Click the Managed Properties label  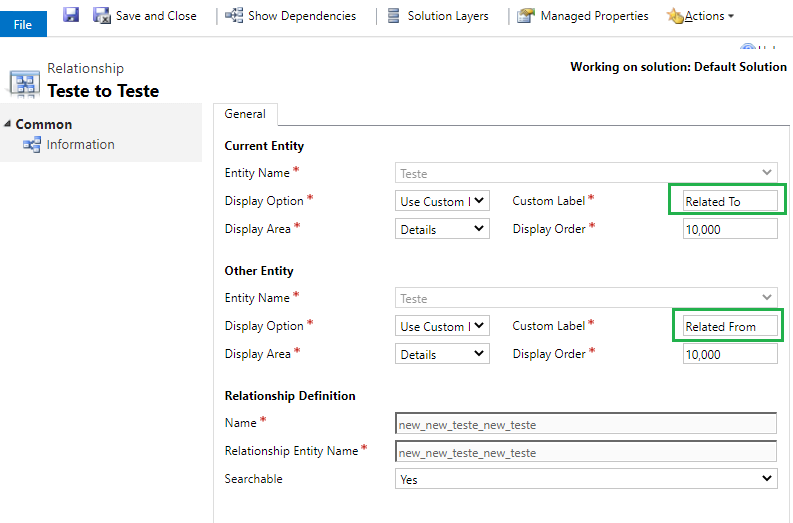594,16
